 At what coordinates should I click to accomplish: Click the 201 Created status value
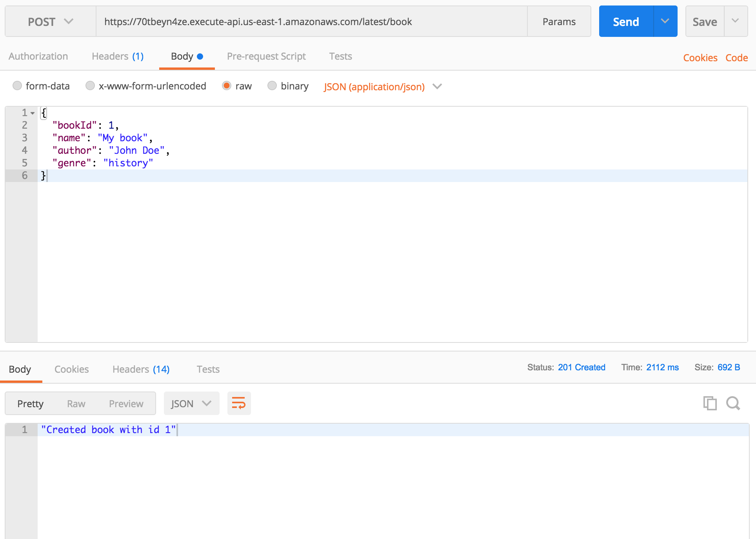pos(582,367)
